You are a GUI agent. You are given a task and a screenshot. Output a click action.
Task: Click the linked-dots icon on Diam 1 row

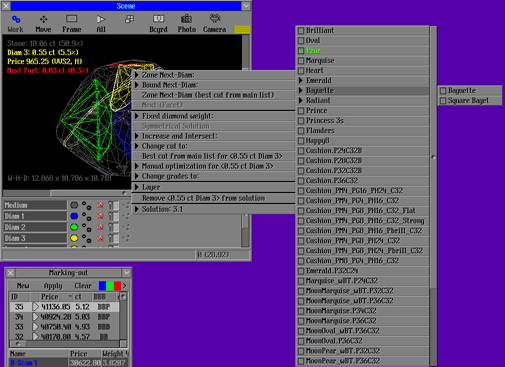click(87, 217)
